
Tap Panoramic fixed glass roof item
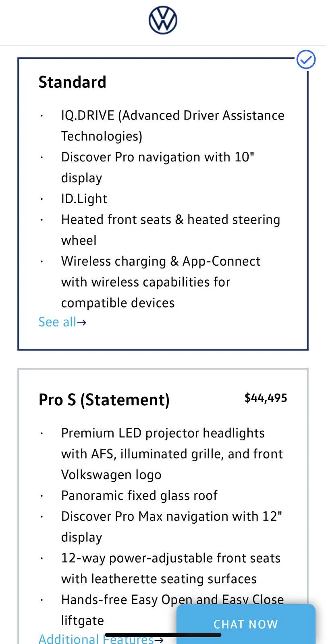(x=139, y=495)
